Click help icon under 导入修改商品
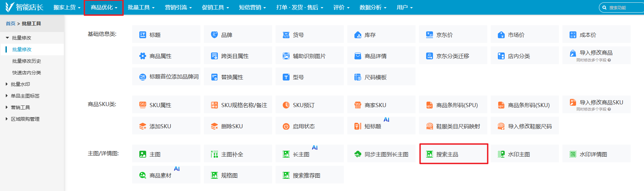 click(609, 60)
